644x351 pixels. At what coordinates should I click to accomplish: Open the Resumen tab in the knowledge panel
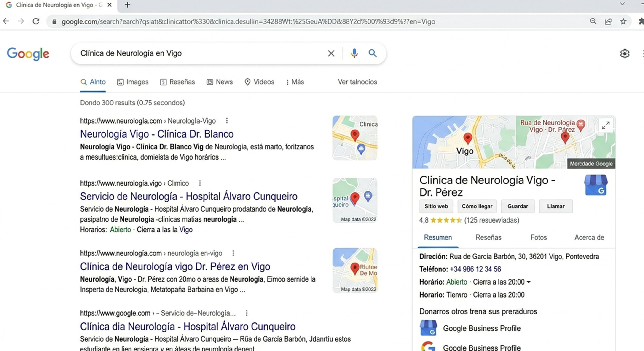[438, 237]
